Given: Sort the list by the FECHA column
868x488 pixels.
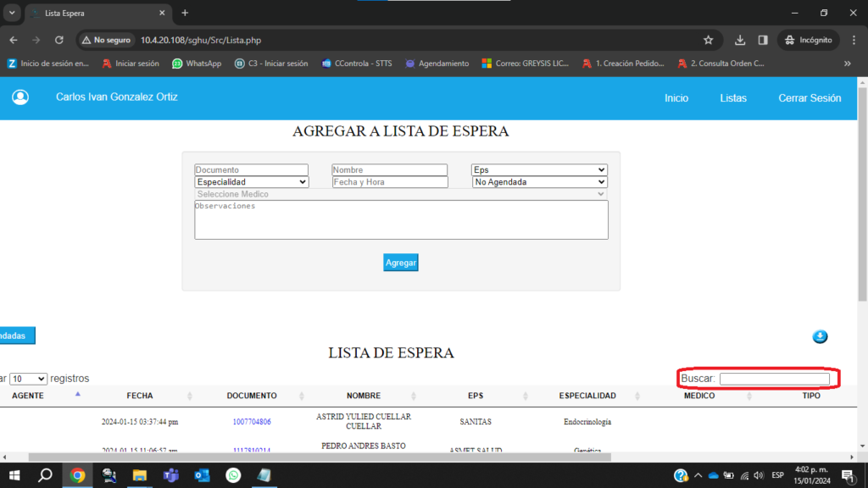Looking at the screenshot, I should [x=140, y=396].
